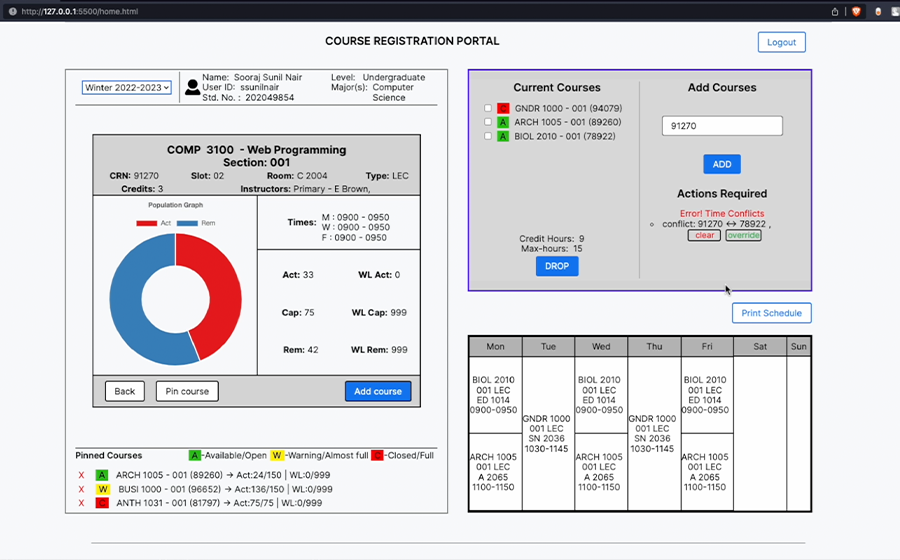This screenshot has height=560, width=900.
Task: Toggle the red Act legend swatch
Action: 146,223
